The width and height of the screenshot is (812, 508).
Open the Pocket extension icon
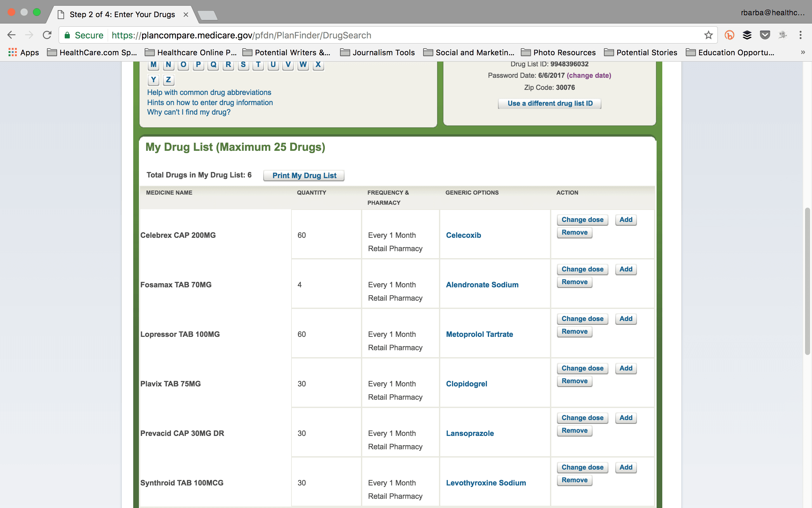765,35
